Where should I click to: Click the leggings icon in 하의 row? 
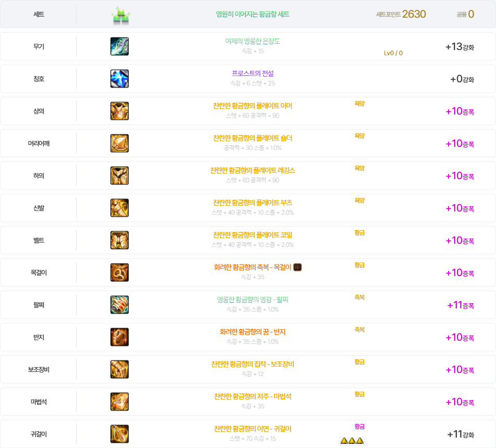[x=119, y=176]
